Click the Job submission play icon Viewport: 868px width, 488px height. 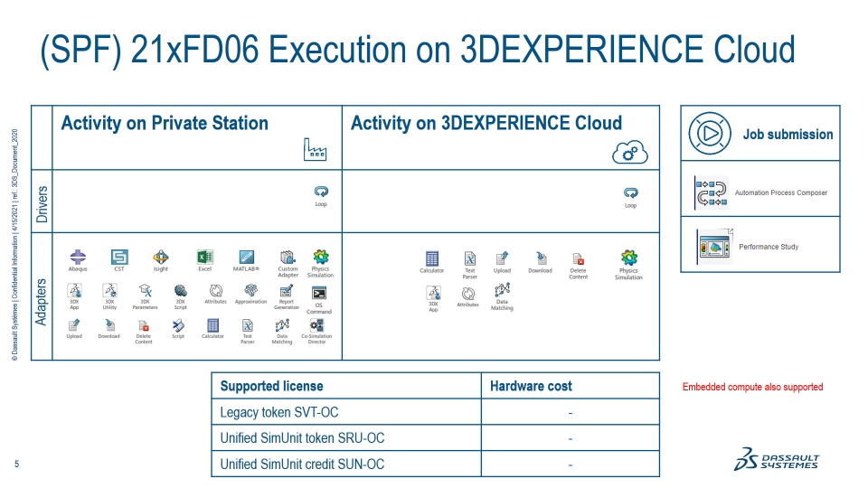[710, 134]
